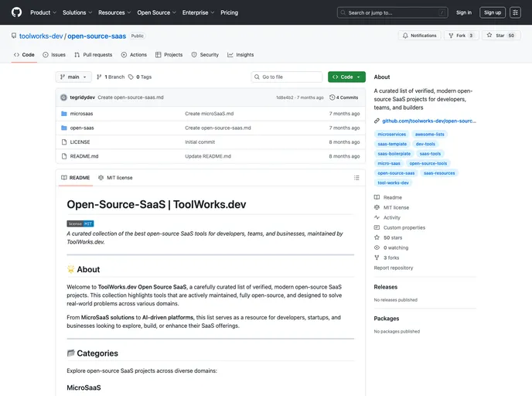This screenshot has width=532, height=396.
Task: Sign in to GitHub
Action: click(x=464, y=12)
